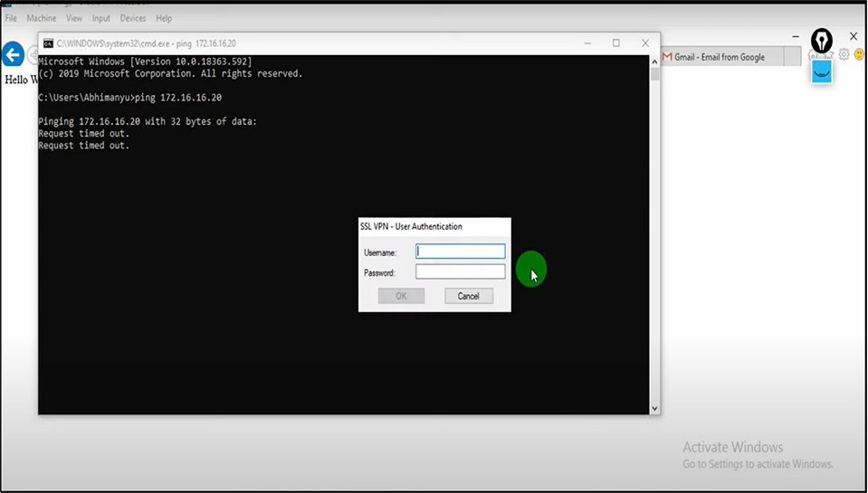Close the cmd.exe ping window

point(645,43)
